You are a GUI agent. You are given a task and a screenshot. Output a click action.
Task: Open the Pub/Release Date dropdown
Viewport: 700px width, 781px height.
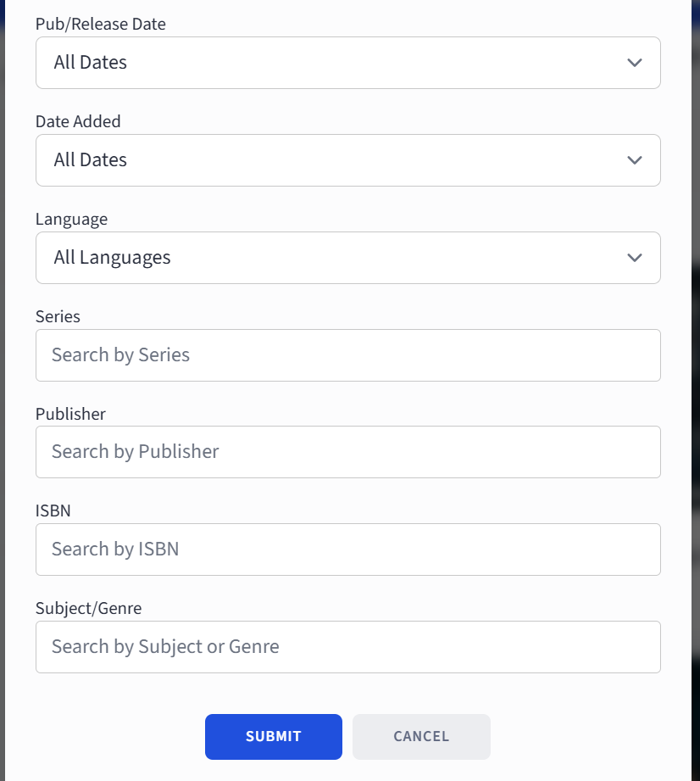347,62
